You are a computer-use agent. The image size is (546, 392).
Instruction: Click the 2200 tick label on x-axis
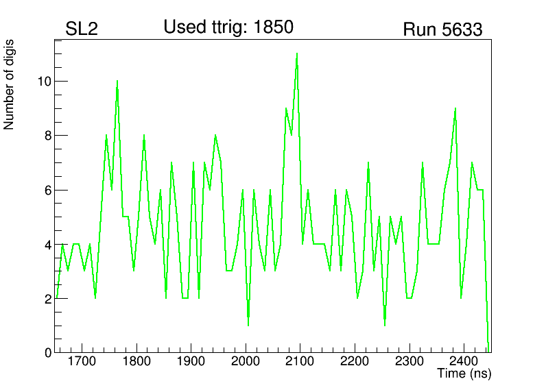[x=355, y=361]
